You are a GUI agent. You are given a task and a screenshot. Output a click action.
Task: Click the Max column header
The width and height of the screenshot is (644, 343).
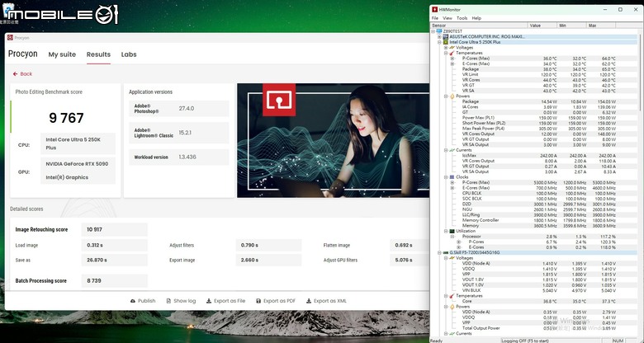601,26
